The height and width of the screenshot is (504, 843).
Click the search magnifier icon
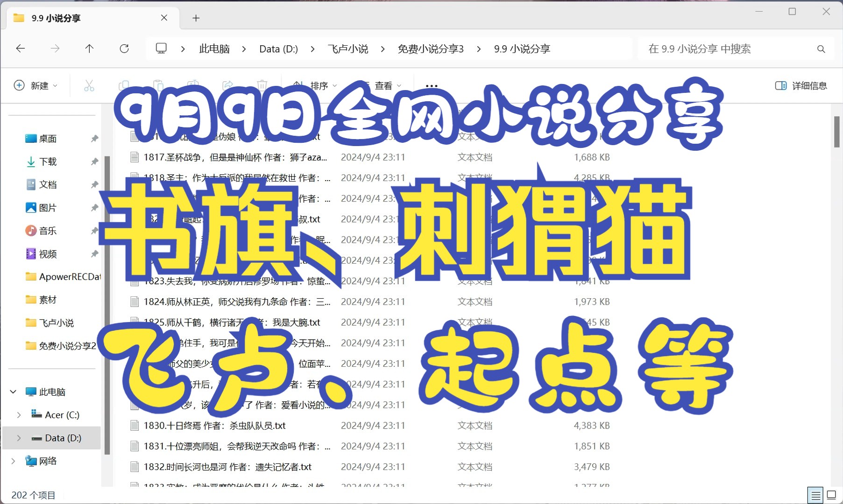(821, 49)
